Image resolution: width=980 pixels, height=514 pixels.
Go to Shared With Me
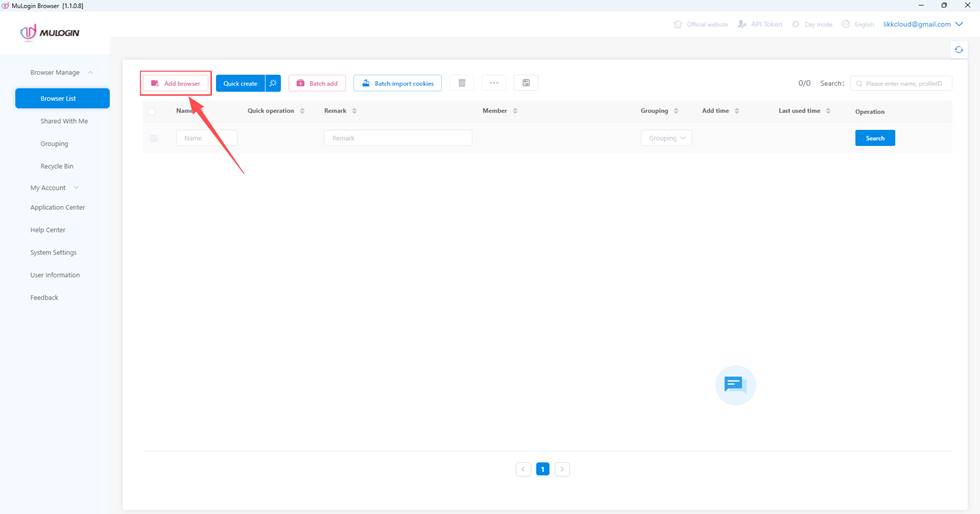tap(64, 121)
